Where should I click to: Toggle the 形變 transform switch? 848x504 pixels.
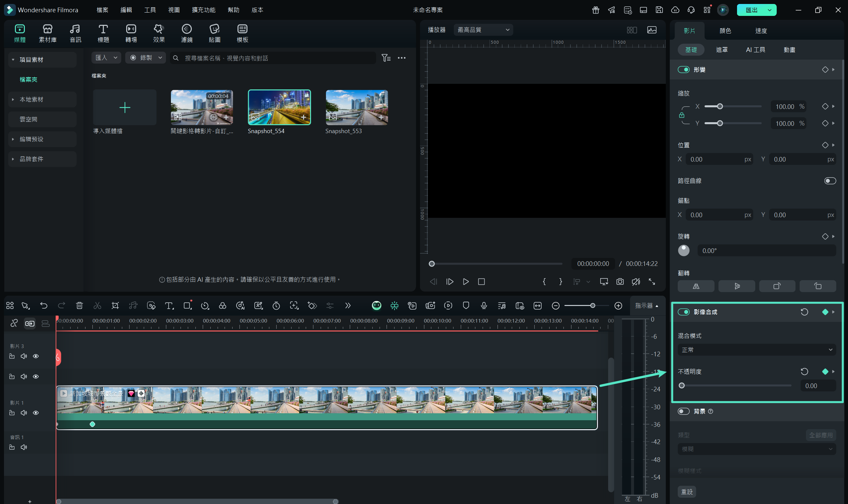[683, 70]
